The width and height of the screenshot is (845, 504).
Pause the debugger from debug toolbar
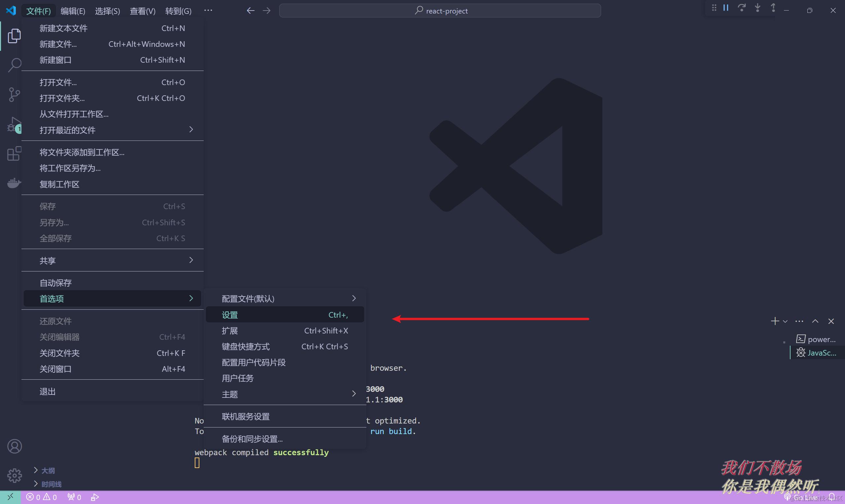point(726,8)
